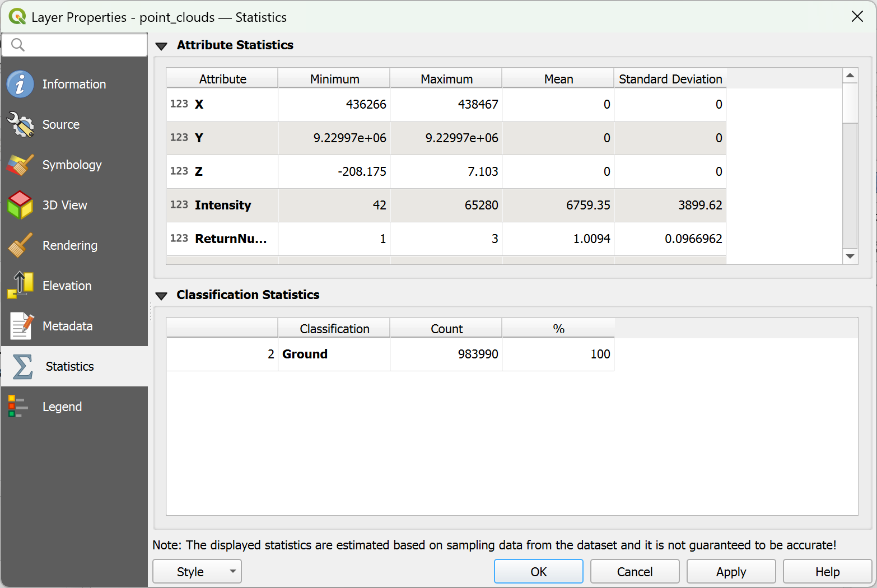877x588 pixels.
Task: Open the 3D View tab
Action: coord(74,205)
